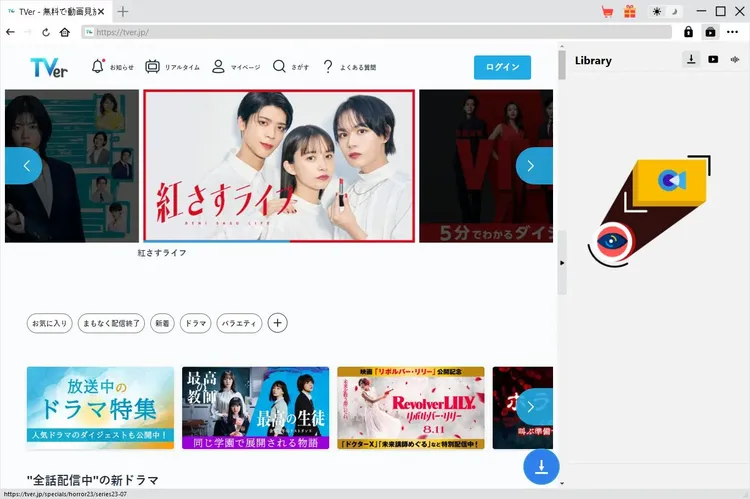Viewport: 750px width, 499px height.
Task: Switch to Library video tab
Action: point(713,60)
